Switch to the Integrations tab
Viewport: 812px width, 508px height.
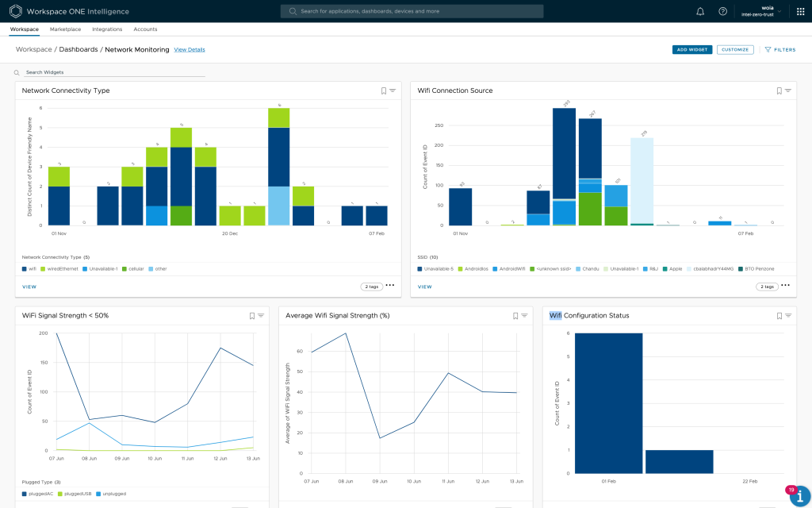[x=107, y=29]
